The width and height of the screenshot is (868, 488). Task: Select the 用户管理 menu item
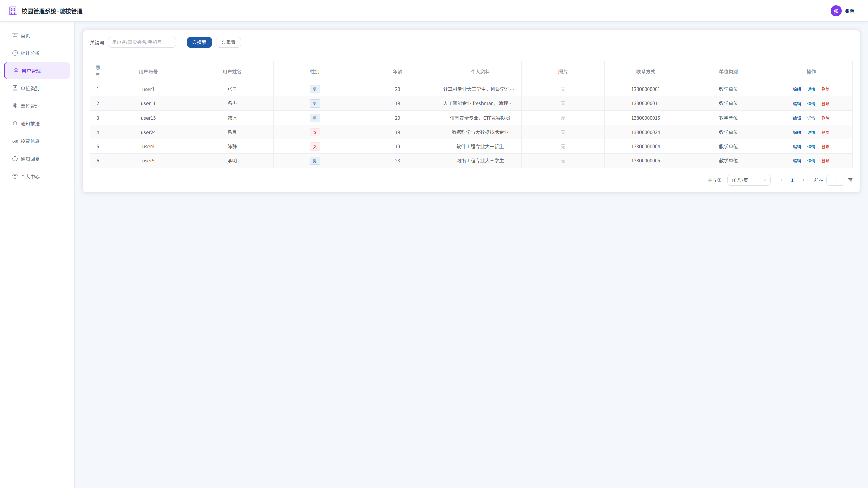point(37,71)
